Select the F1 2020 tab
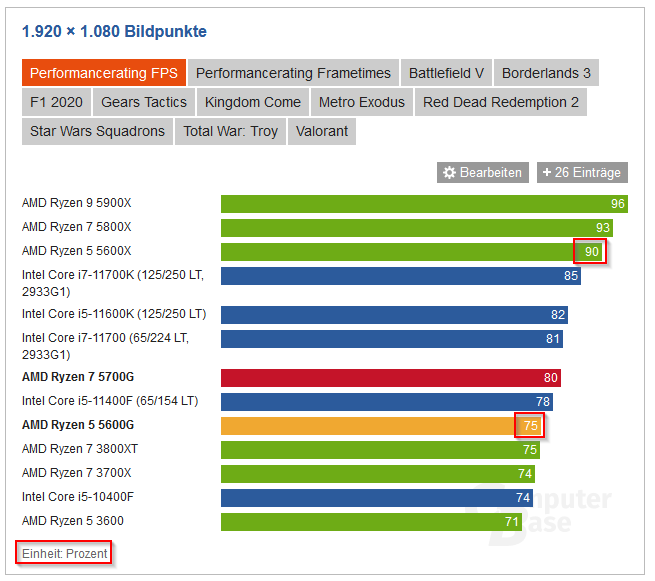The width and height of the screenshot is (655, 581). [x=56, y=102]
